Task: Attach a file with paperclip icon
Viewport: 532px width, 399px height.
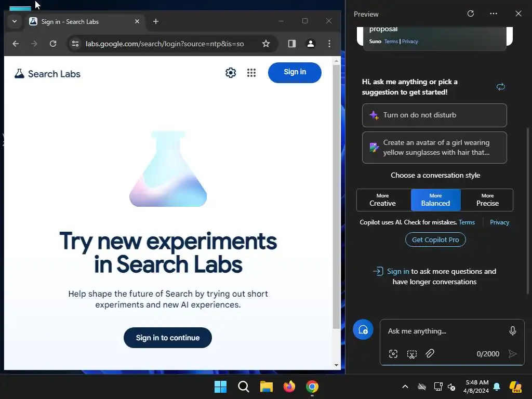Action: (x=430, y=353)
